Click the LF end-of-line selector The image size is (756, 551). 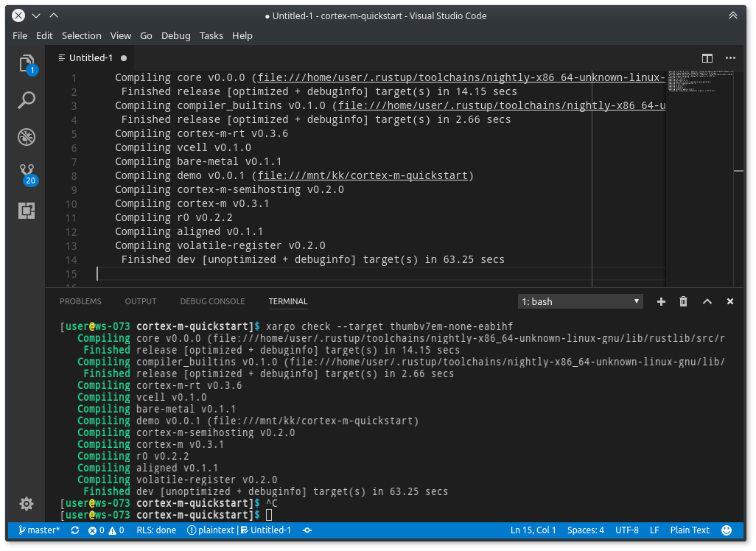654,530
